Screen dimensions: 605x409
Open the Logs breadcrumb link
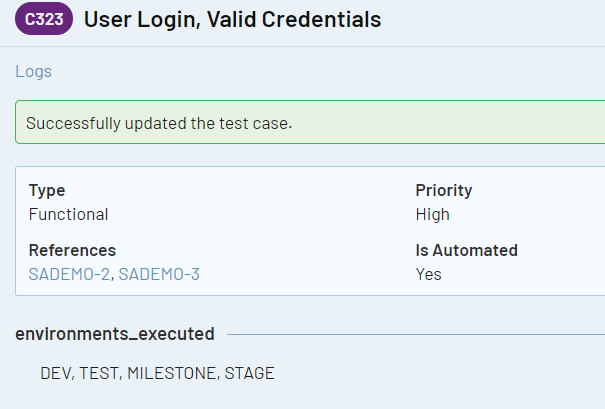[x=33, y=71]
